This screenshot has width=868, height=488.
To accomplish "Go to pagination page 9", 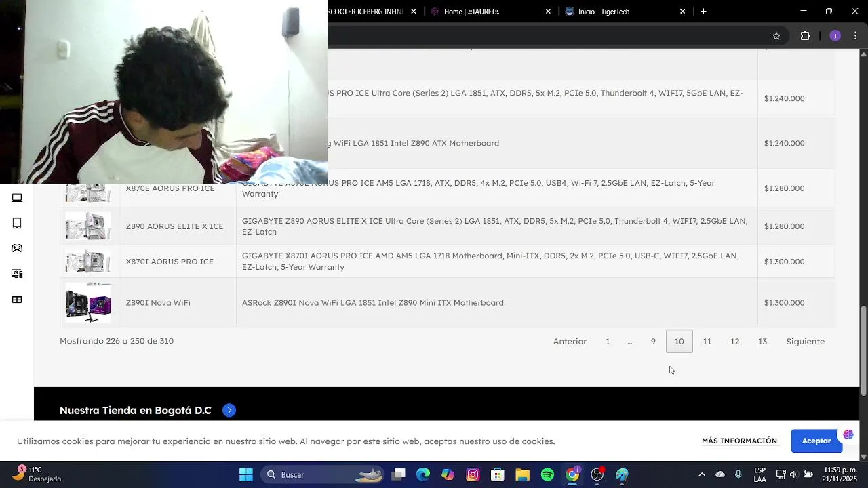I will [x=653, y=342].
